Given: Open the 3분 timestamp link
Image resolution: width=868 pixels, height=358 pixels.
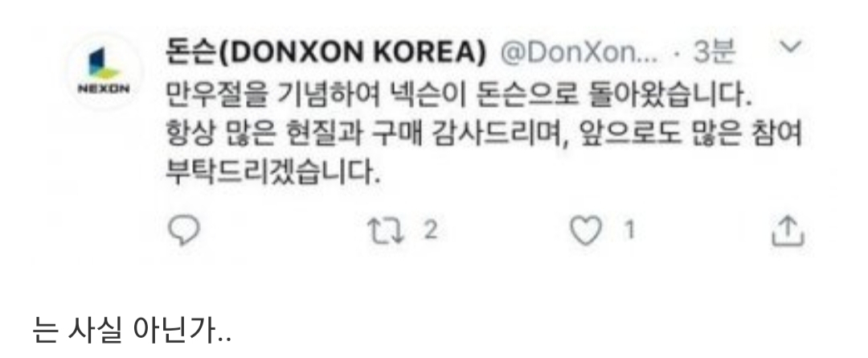Looking at the screenshot, I should click(714, 53).
